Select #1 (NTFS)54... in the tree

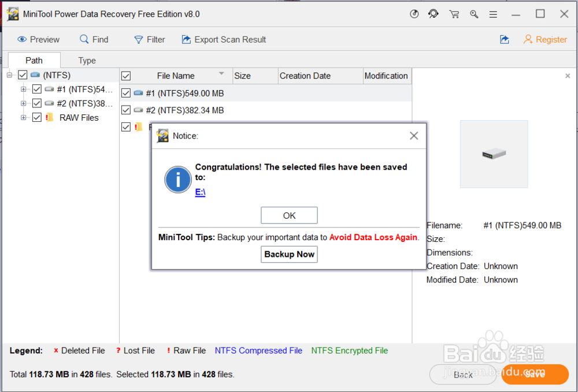click(84, 89)
